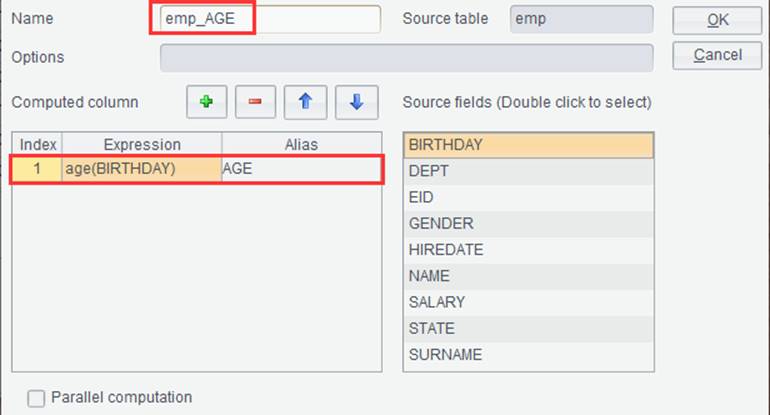The height and width of the screenshot is (415, 770).
Task: Move computed column up with blue arrow
Action: (x=305, y=102)
